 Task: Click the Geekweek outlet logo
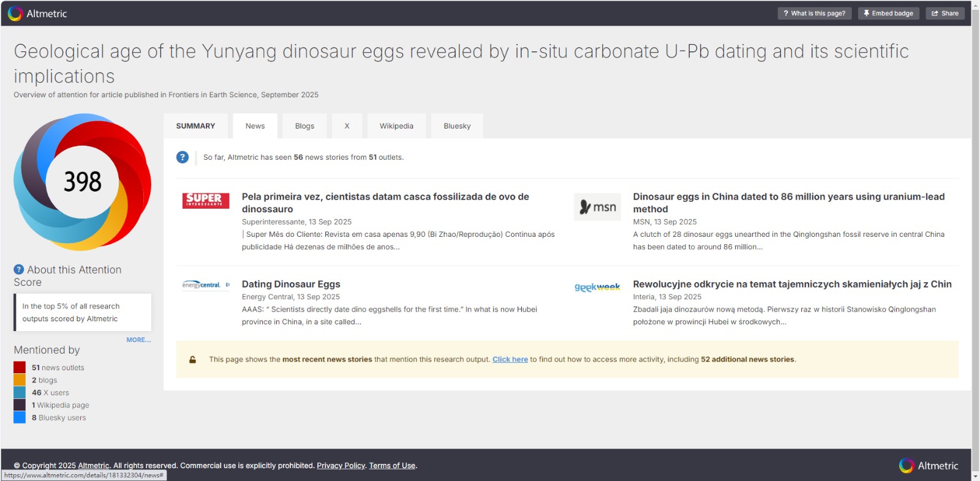pos(597,287)
